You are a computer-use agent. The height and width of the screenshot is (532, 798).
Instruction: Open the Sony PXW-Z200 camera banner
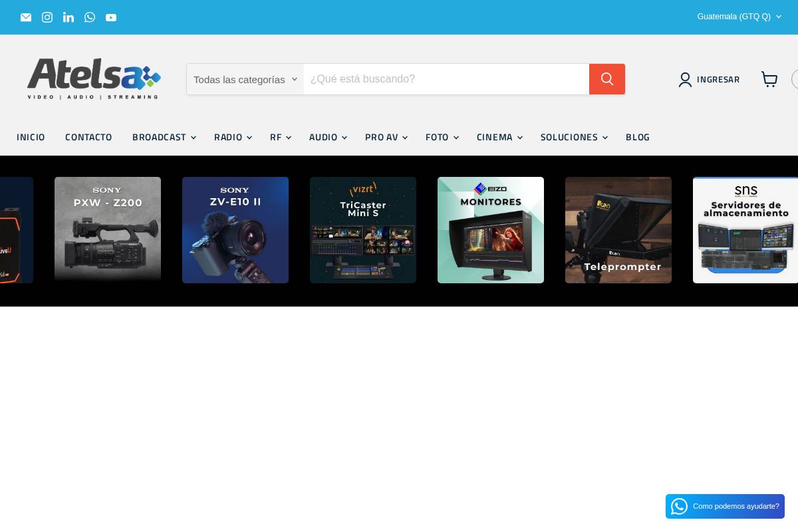(108, 229)
